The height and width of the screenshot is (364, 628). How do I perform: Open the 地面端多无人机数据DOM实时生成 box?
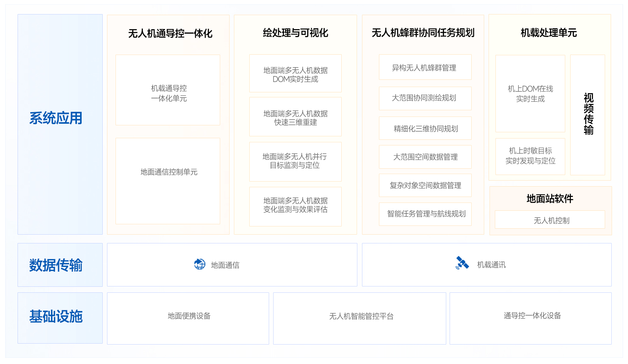[x=295, y=74]
